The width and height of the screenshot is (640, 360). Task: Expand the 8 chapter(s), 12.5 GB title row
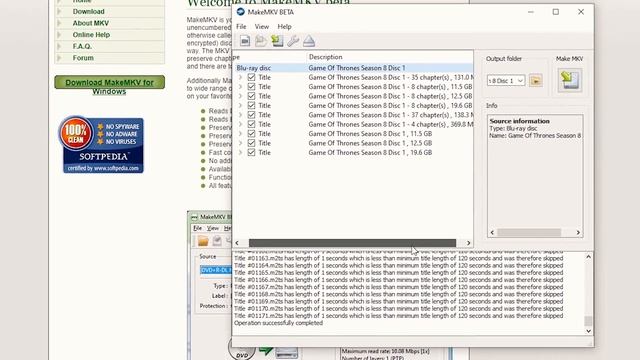(x=240, y=96)
